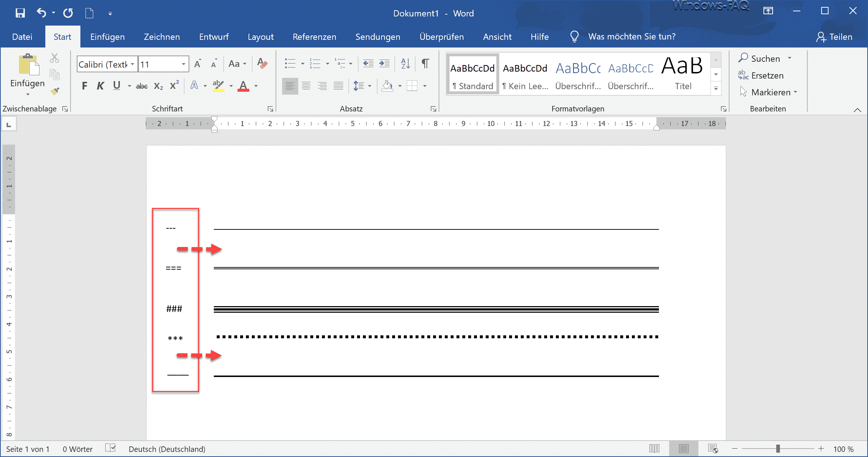This screenshot has height=457, width=868.
Task: Click the increase indent icon
Action: click(384, 64)
